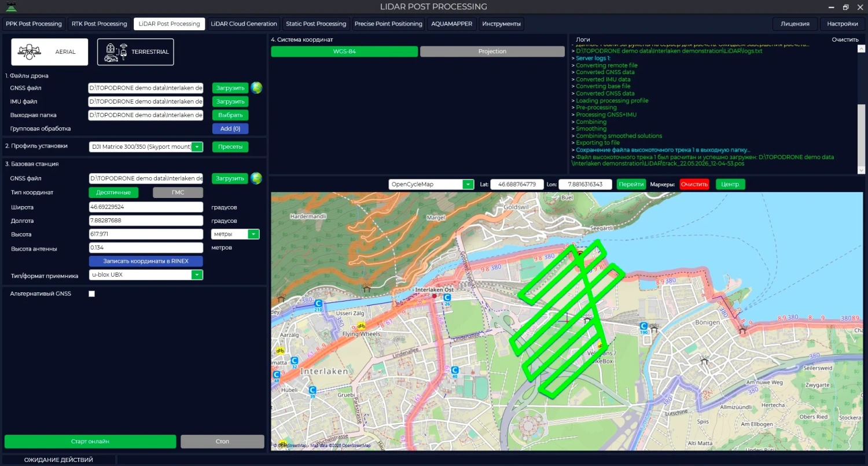Image resolution: width=868 pixels, height=466 pixels.
Task: Click Выбрать for output folder
Action: [230, 115]
